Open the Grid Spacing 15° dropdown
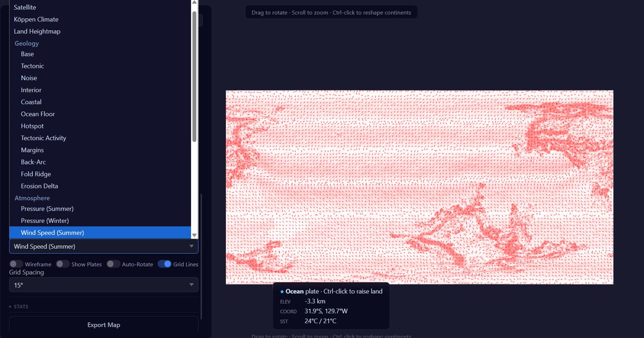The height and width of the screenshot is (338, 644). [104, 285]
